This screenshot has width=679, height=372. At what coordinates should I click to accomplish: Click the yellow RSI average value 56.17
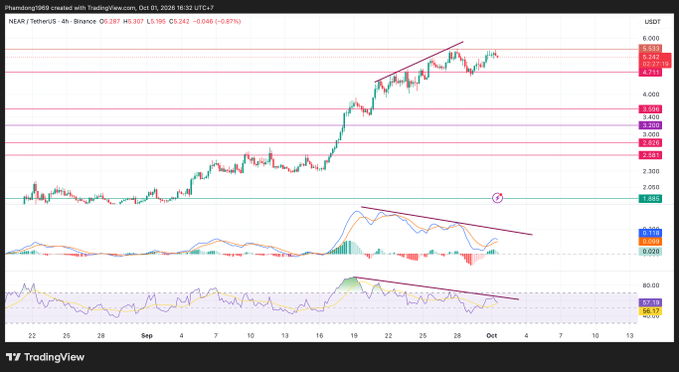[x=650, y=311]
